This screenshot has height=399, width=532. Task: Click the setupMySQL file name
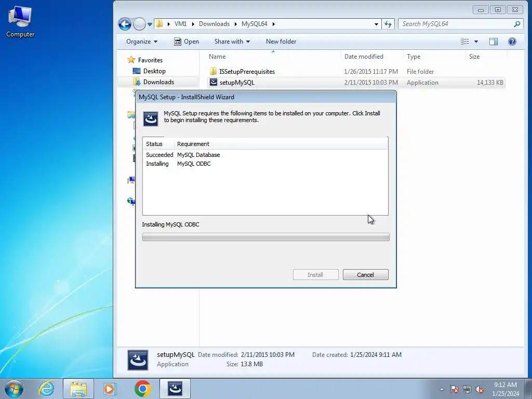(237, 83)
